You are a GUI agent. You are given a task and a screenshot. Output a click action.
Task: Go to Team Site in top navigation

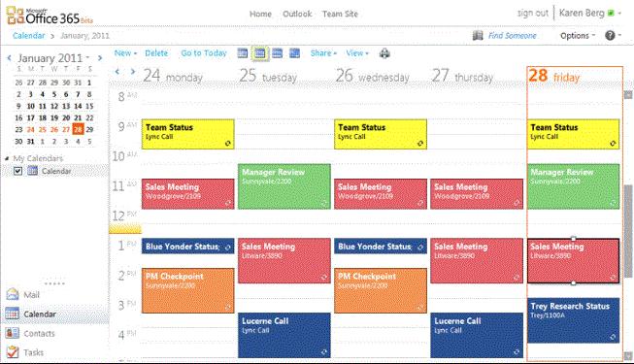340,14
